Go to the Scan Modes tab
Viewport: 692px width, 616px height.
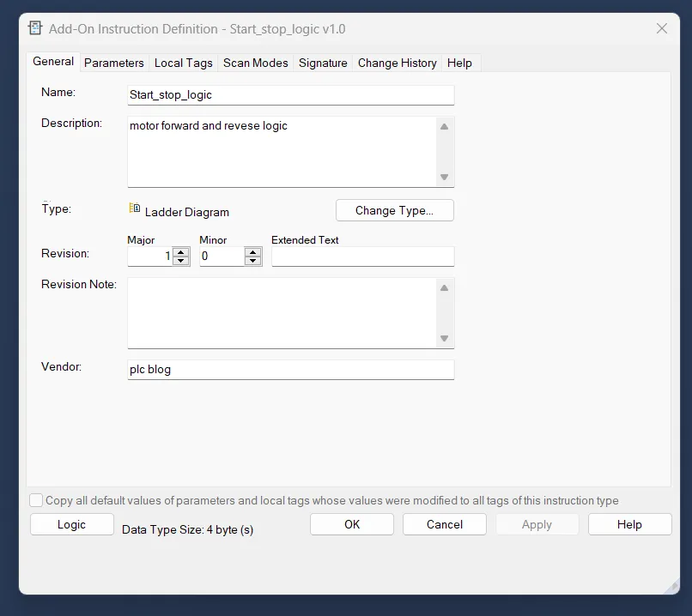(x=256, y=63)
